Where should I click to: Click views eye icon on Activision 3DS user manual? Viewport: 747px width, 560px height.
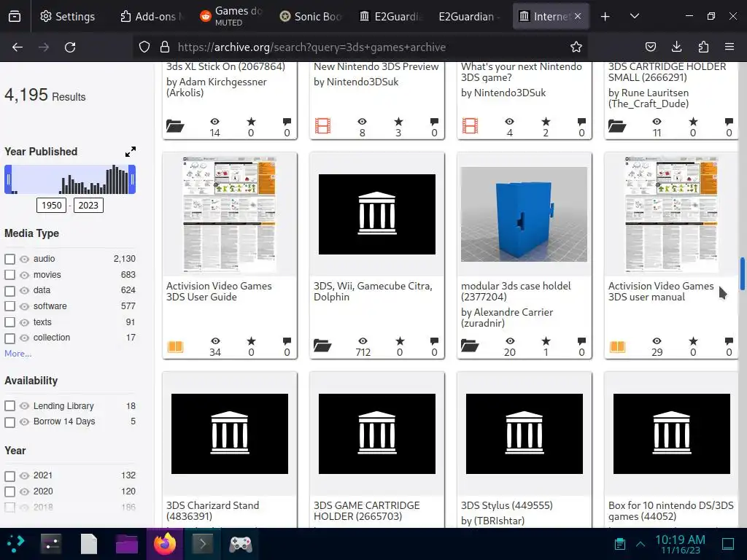657,341
